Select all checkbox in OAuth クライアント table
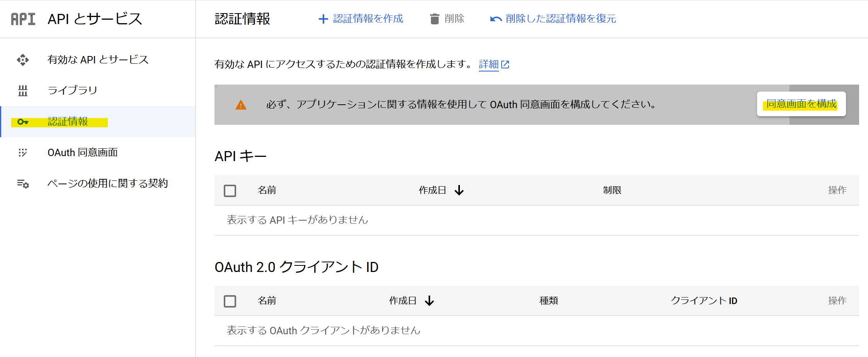868x357 pixels. tap(230, 301)
